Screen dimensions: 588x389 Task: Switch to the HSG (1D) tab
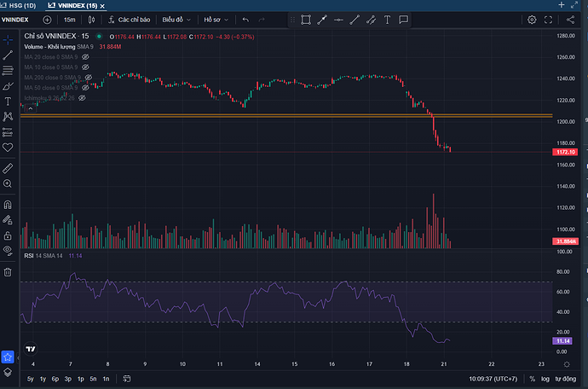[17, 5]
